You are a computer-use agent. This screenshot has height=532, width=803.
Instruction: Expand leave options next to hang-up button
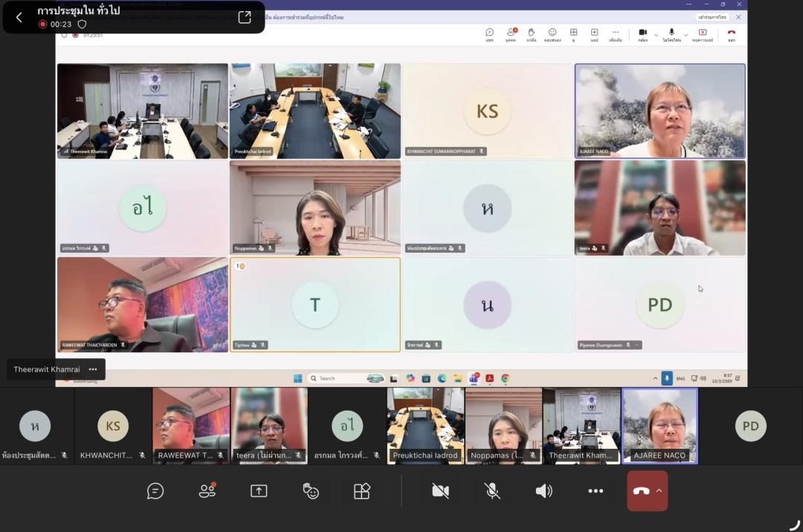(x=660, y=490)
